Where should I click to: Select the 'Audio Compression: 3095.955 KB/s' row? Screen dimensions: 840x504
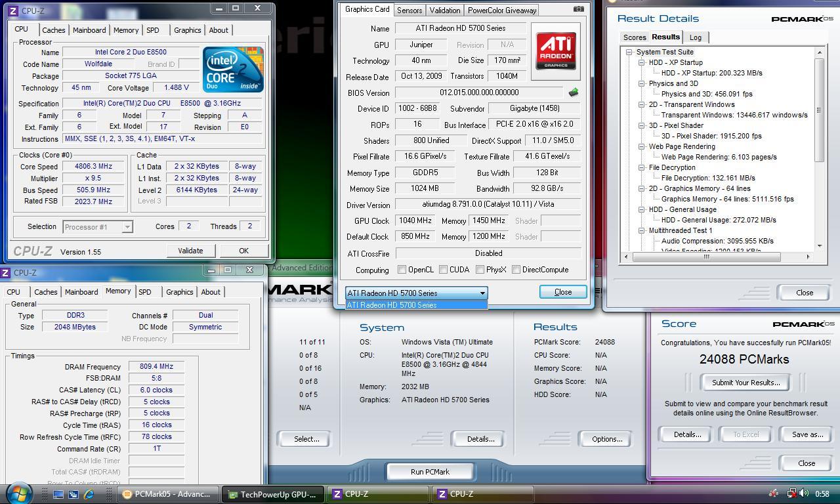coord(717,241)
